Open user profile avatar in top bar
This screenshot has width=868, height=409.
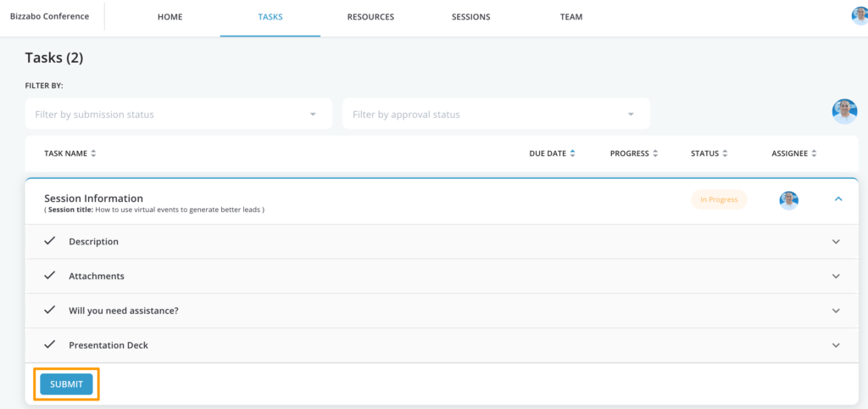pyautogui.click(x=860, y=16)
